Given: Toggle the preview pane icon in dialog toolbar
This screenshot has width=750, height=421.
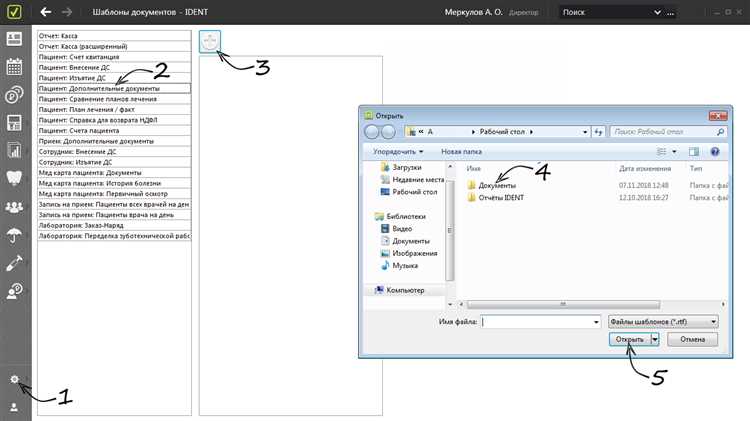Looking at the screenshot, I should (691, 151).
